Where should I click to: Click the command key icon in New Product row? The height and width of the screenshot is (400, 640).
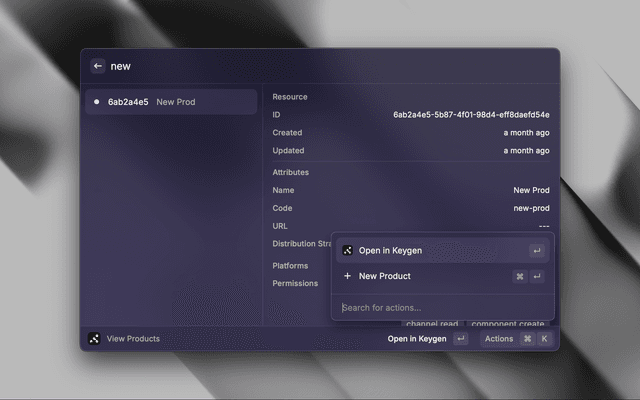coord(520,276)
